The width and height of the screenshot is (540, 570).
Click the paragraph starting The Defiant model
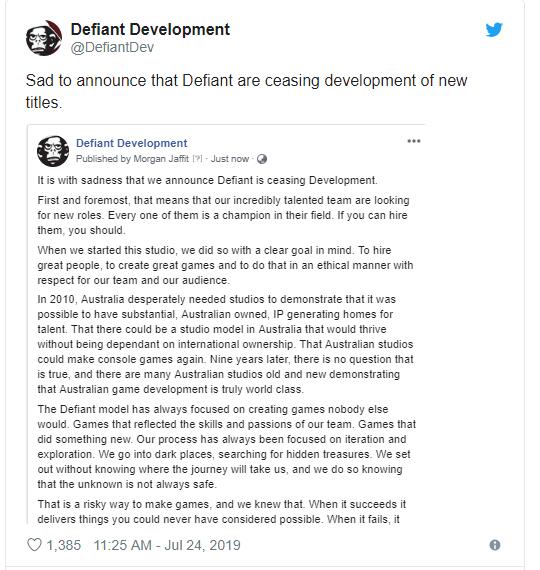[x=227, y=447]
